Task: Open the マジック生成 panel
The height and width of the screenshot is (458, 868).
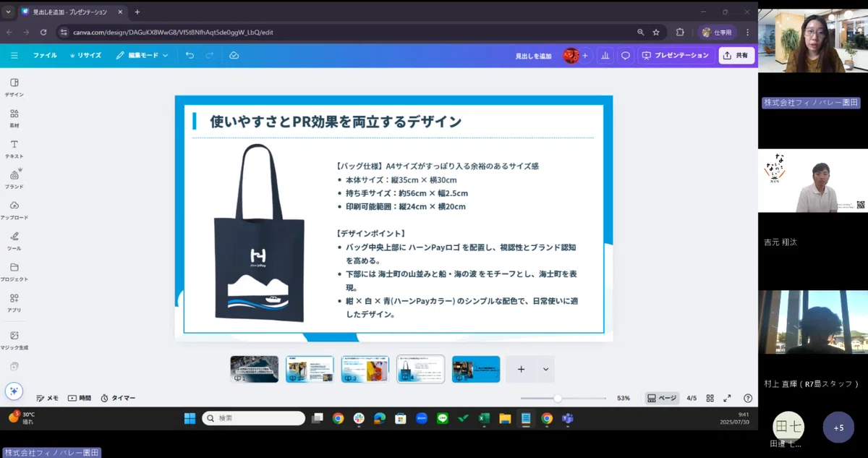Action: click(x=14, y=340)
